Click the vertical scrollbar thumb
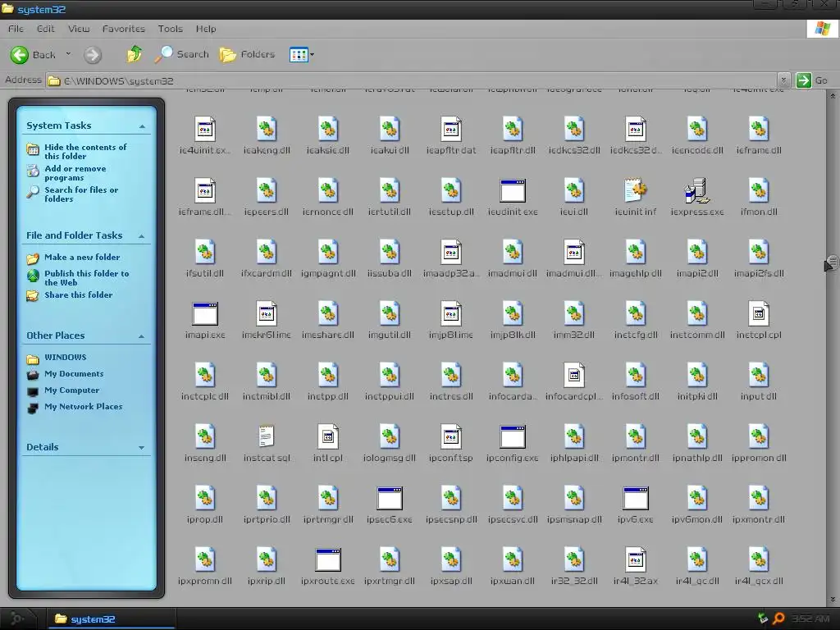 point(833,262)
